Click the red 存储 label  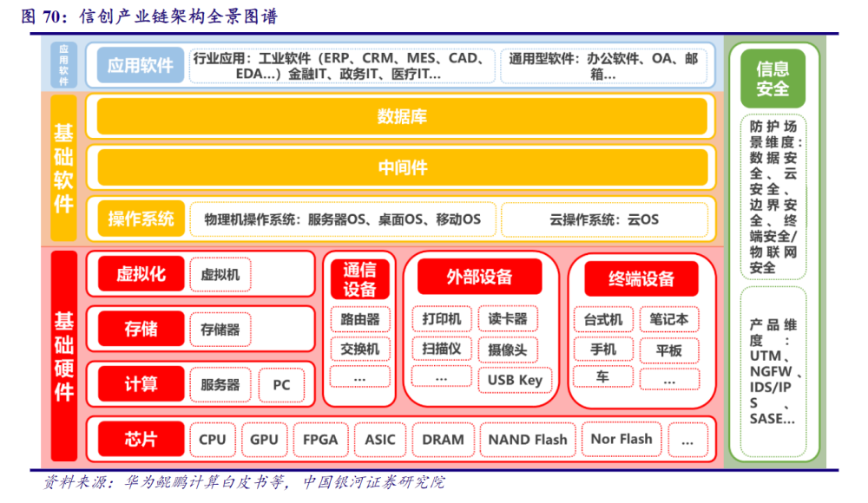coord(141,329)
